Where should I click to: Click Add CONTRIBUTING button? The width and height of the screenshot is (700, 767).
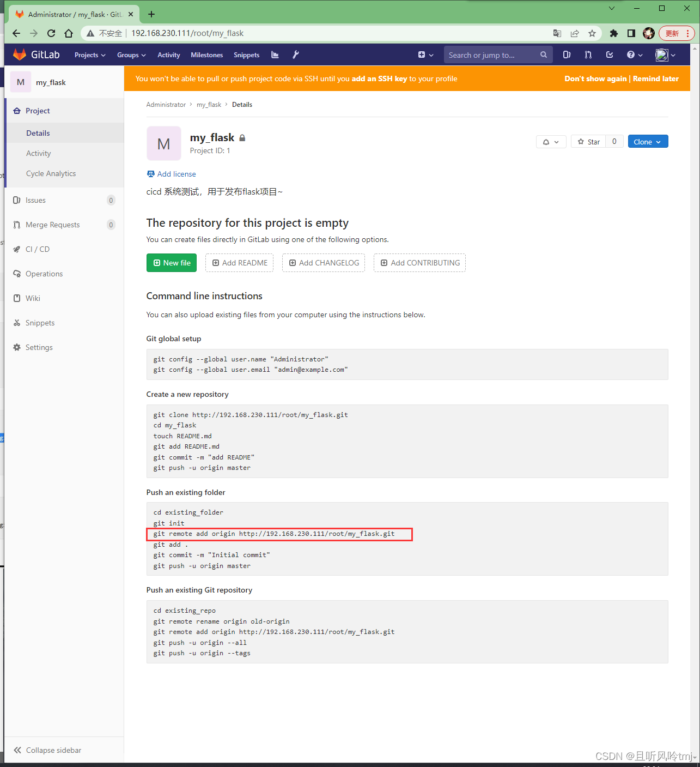tap(420, 263)
